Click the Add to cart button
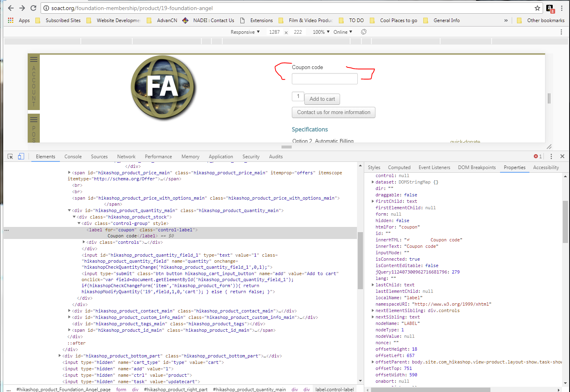 [322, 99]
